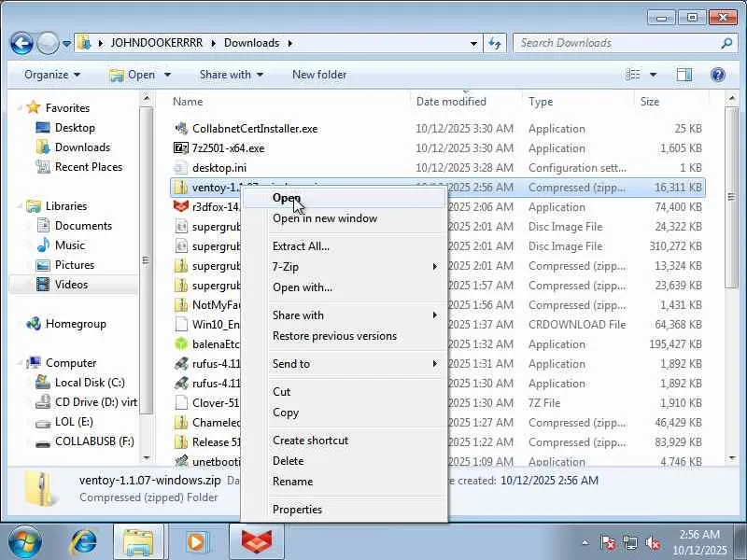747x560 pixels.
Task: Open the Organize menu
Action: click(x=52, y=75)
